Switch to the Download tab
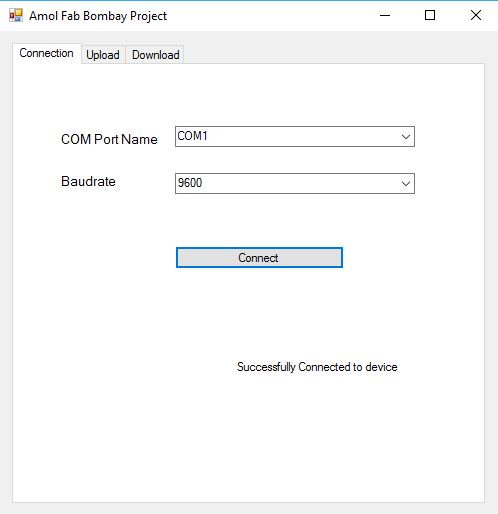This screenshot has height=514, width=498. point(156,55)
